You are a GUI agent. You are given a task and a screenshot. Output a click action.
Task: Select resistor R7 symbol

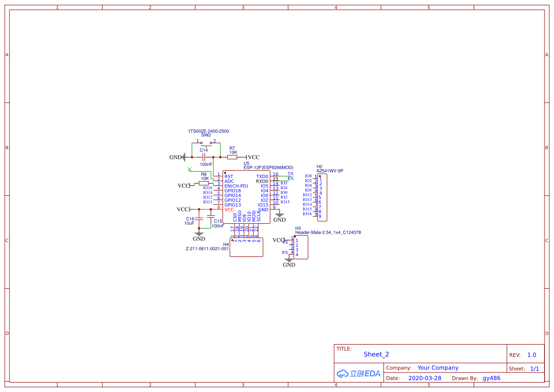pos(232,157)
